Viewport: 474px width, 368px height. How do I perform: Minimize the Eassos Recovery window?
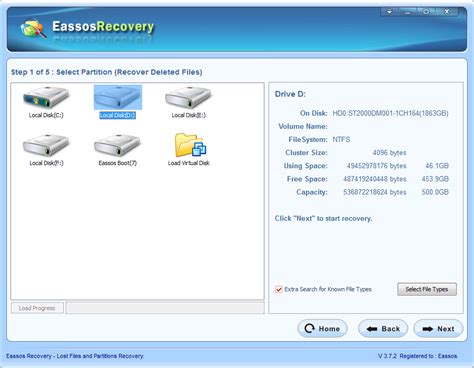(407, 12)
